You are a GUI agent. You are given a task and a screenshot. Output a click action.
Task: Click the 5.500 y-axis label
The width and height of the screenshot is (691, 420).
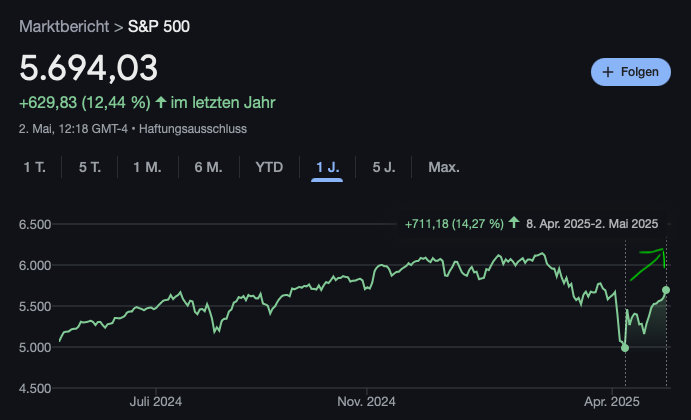tap(35, 306)
